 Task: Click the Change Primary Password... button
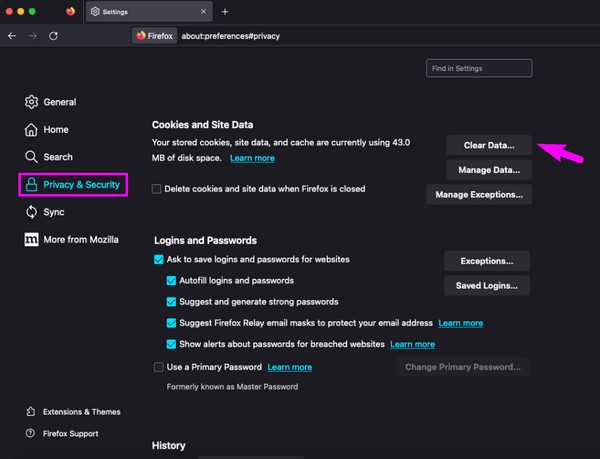point(463,367)
